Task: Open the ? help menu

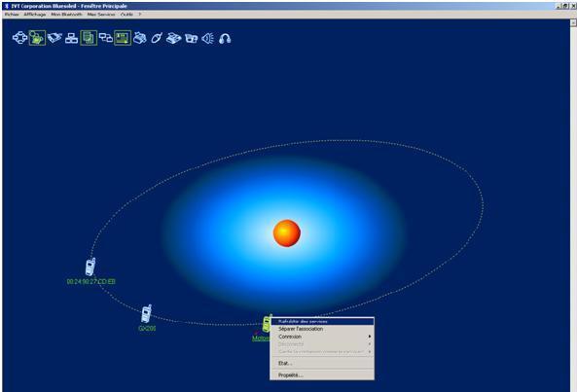Action: (x=140, y=15)
